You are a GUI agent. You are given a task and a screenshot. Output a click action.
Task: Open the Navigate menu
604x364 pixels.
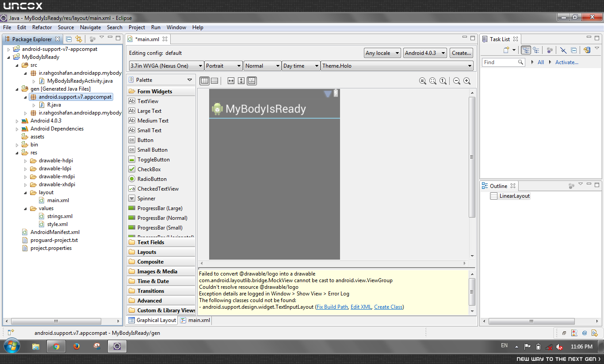[91, 27]
